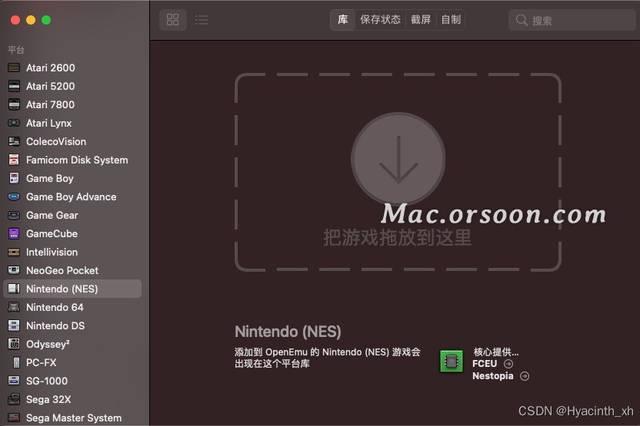
Task: Click the purple GameCube icon
Action: click(14, 233)
